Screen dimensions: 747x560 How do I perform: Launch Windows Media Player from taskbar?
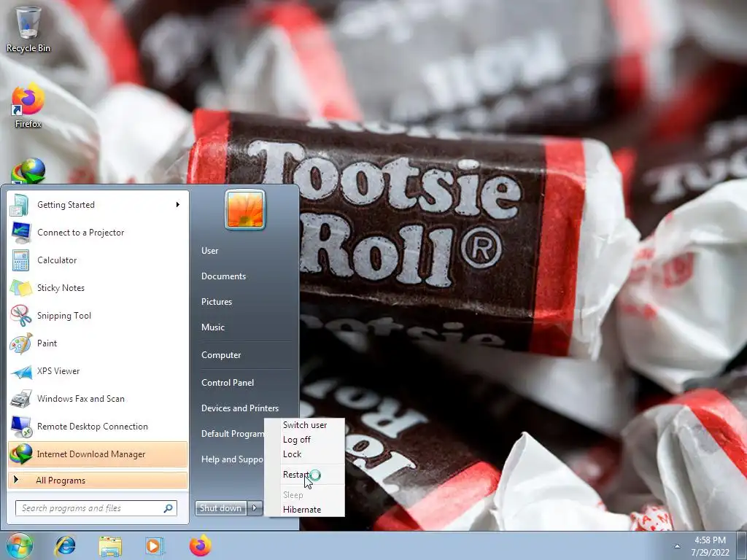click(x=155, y=545)
